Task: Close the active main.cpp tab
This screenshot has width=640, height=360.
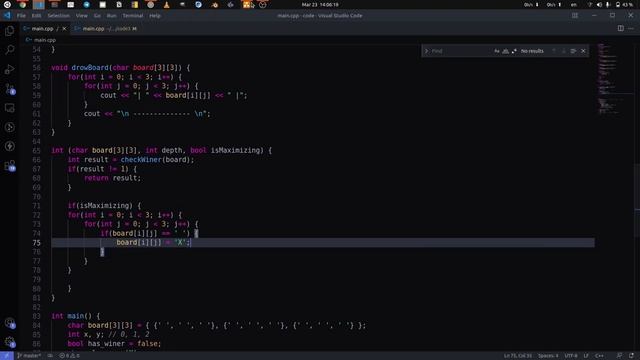Action: click(64, 29)
